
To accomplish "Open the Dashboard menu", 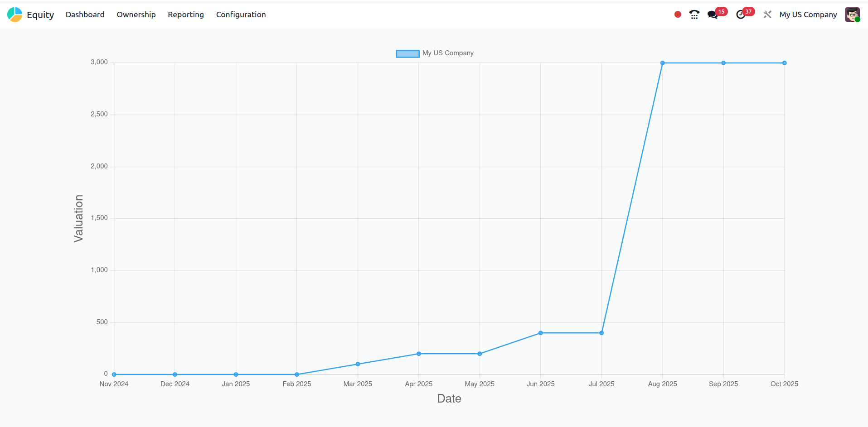I will coord(85,14).
